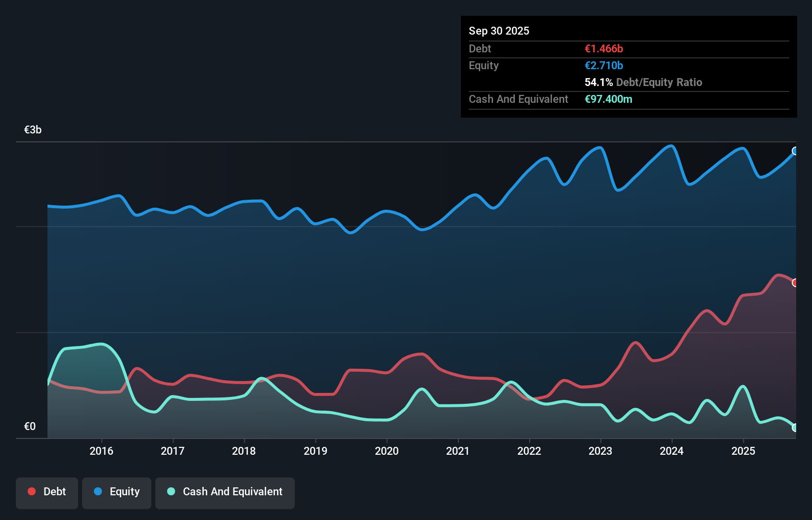Toggle the Debt series in the legend
This screenshot has height=520, width=812.
47,493
